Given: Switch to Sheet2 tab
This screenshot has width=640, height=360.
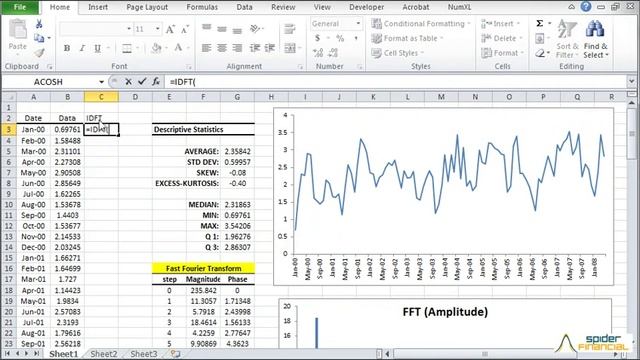Looking at the screenshot, I should tap(103, 354).
